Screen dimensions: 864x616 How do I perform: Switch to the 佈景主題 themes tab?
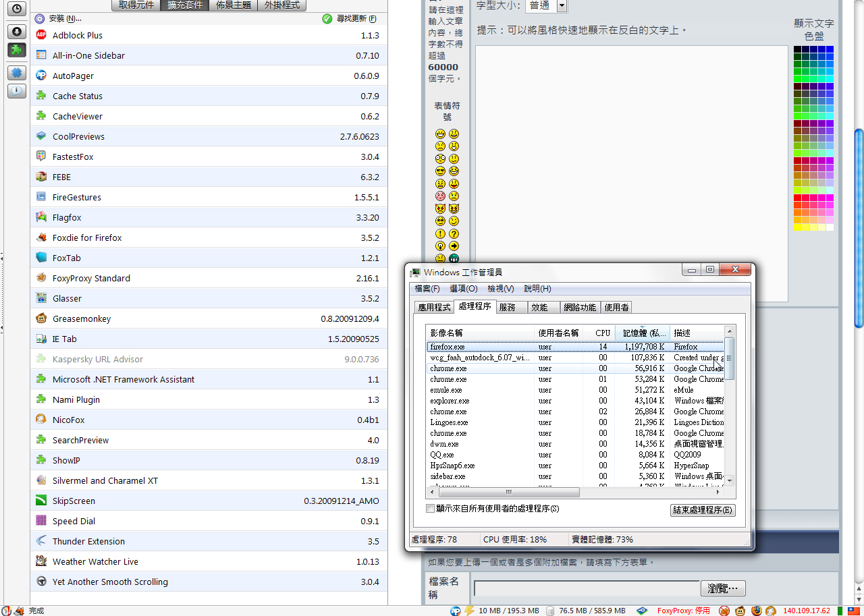pos(233,5)
